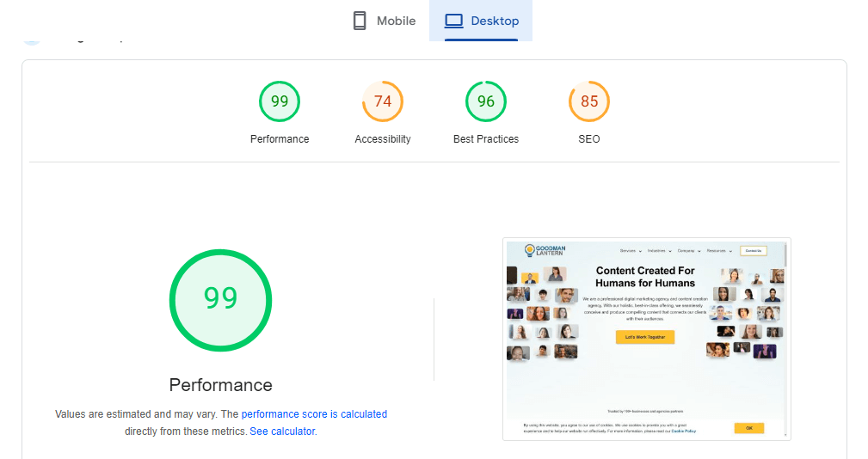Click the Best Practices gauge showing 96
This screenshot has width=868, height=459.
[486, 101]
